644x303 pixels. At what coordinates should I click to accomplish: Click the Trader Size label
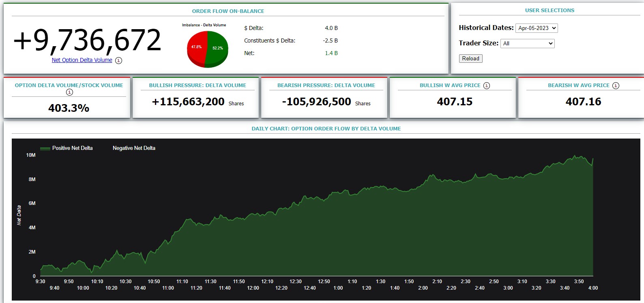[479, 43]
